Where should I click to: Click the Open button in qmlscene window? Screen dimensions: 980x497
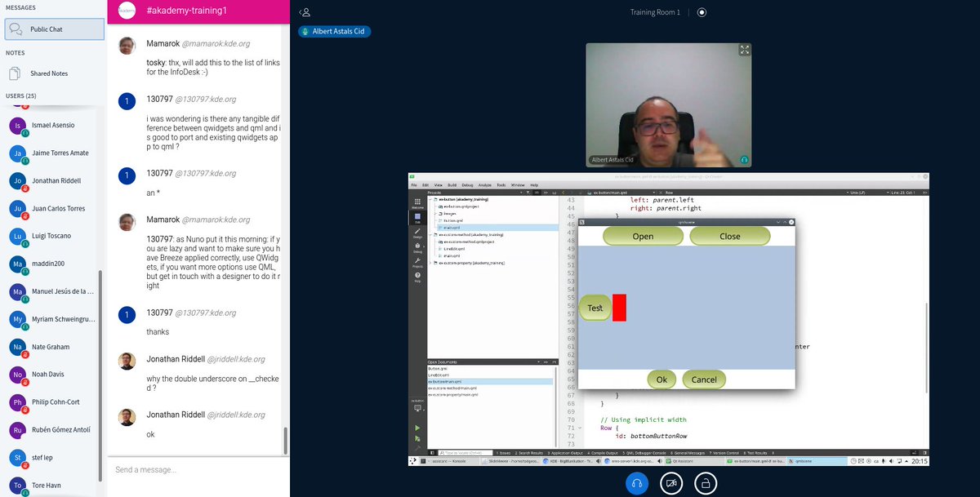643,236
